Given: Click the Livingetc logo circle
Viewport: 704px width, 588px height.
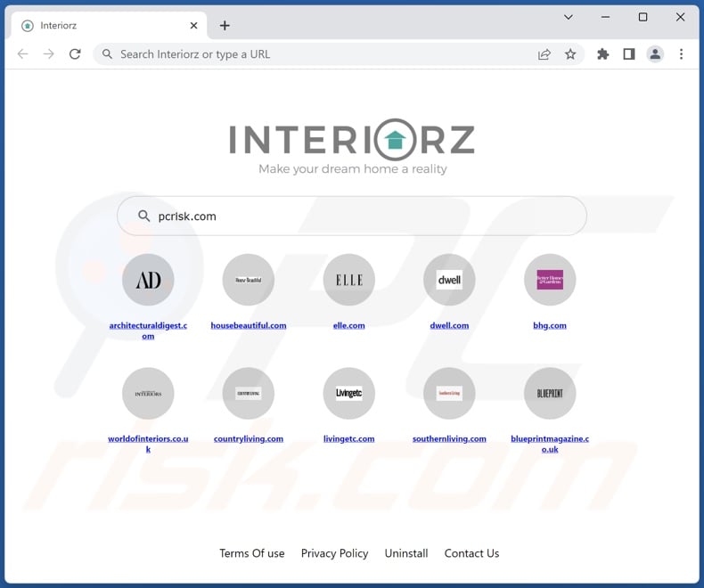Looking at the screenshot, I should [348, 393].
